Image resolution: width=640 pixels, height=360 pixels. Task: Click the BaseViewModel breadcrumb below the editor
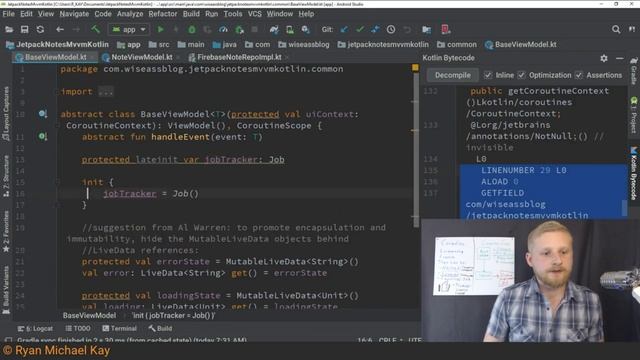pyautogui.click(x=89, y=316)
